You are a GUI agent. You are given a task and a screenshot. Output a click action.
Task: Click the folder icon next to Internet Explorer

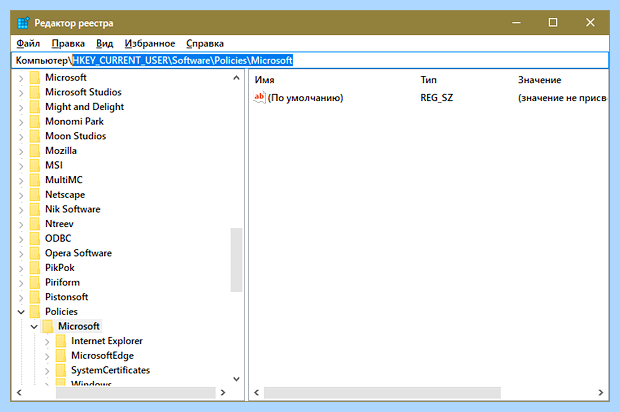pos(61,341)
